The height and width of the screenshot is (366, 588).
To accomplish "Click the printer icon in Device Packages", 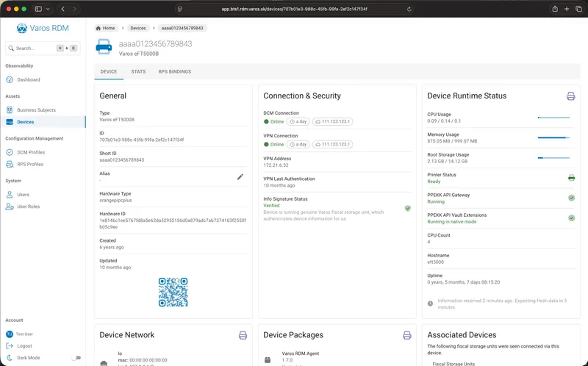I will (x=406, y=335).
